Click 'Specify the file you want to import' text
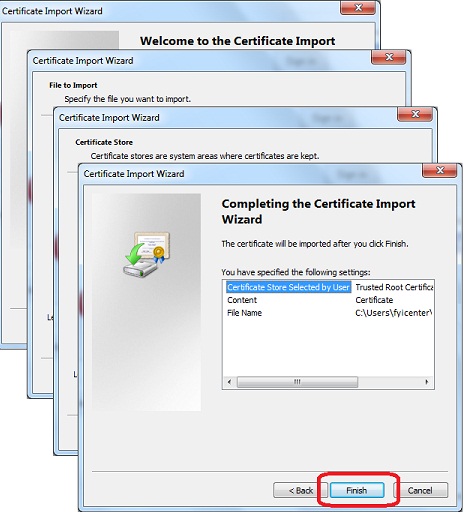The image size is (464, 512). (128, 99)
